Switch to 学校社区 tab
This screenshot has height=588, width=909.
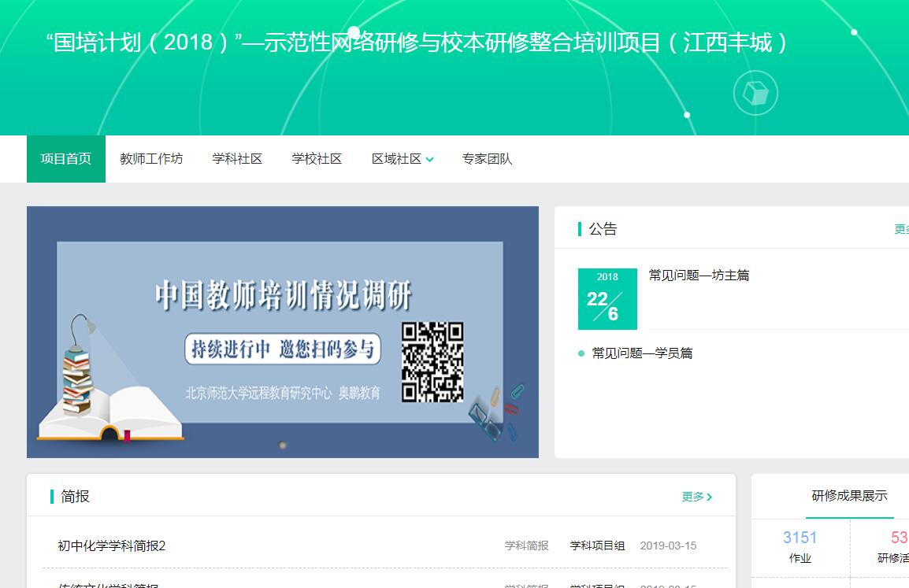coord(317,159)
